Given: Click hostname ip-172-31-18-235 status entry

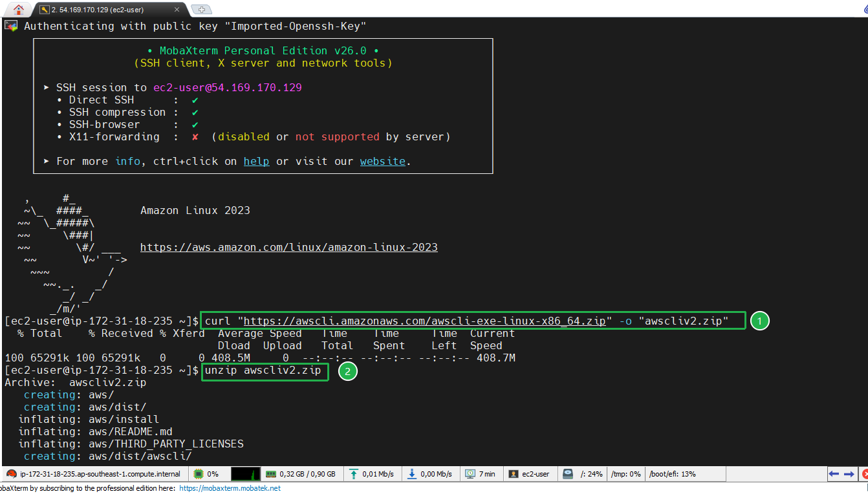Looking at the screenshot, I should (x=100, y=474).
